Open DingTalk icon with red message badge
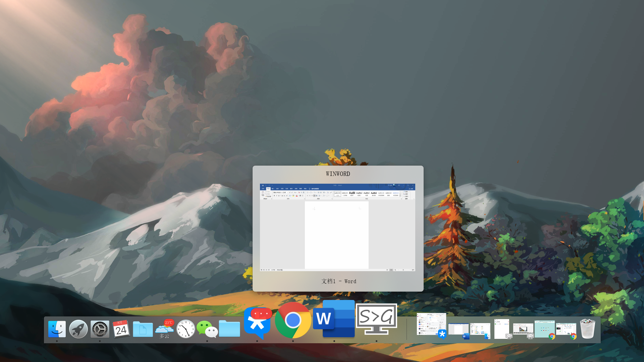644x362 pixels. coord(257,322)
